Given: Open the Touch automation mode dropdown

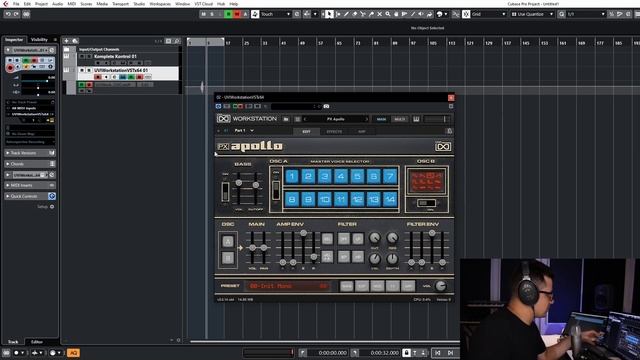Looking at the screenshot, I should (x=275, y=14).
